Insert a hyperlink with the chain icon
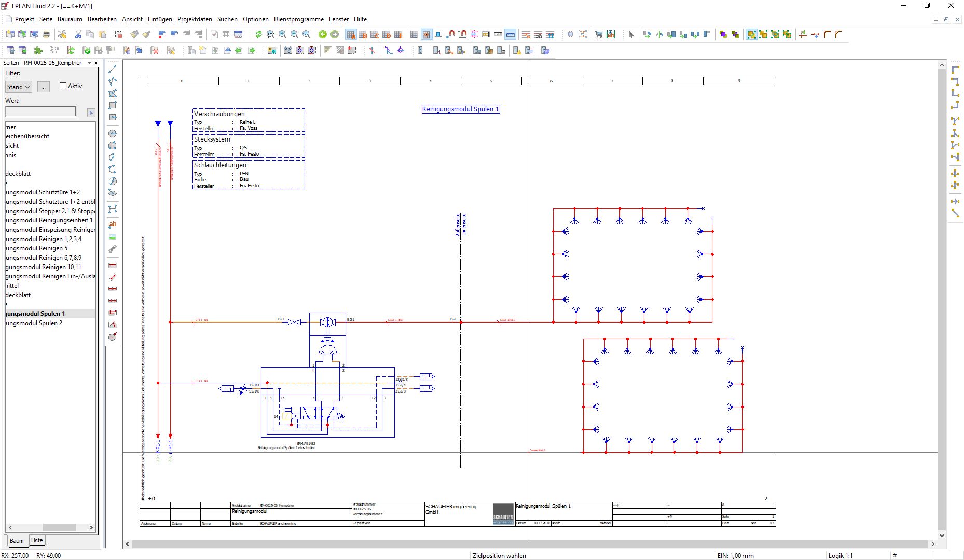This screenshot has width=964, height=560. coord(113,249)
